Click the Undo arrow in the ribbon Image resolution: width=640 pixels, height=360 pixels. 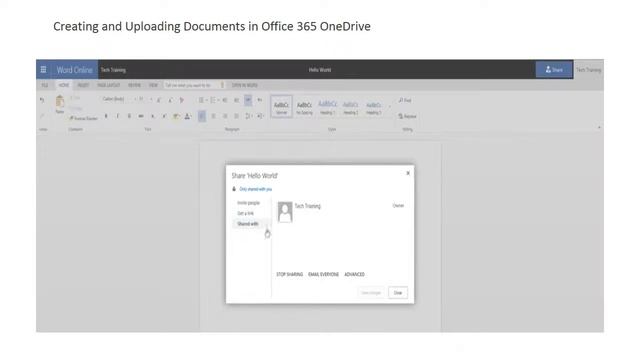42,100
